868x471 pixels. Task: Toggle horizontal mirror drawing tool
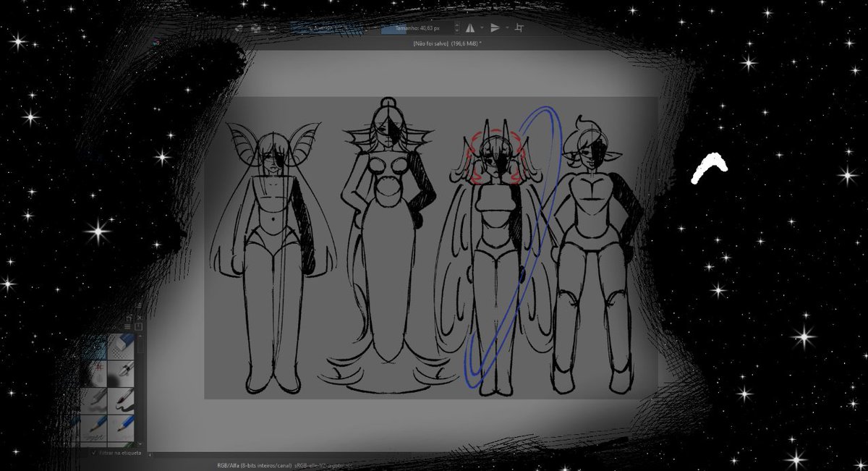tap(470, 27)
